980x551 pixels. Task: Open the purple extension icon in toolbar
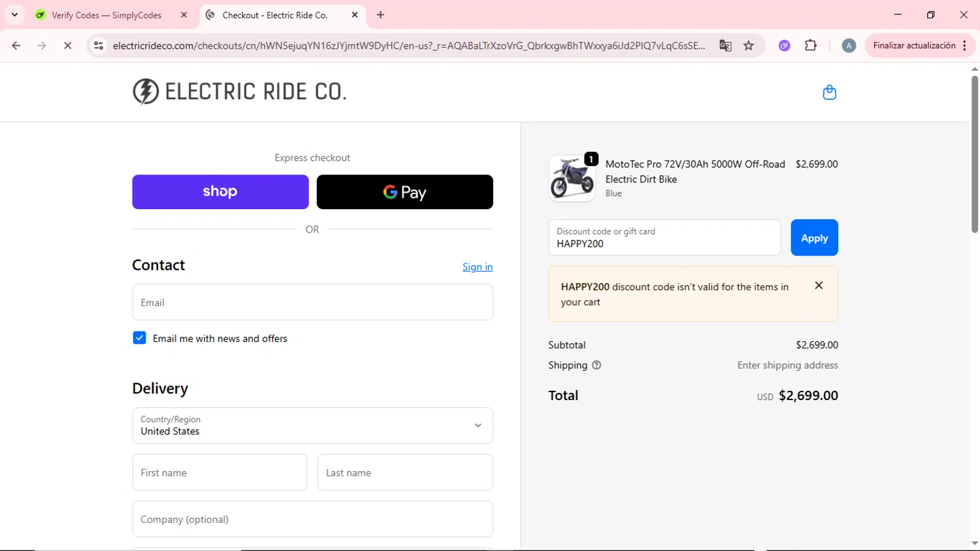click(784, 46)
